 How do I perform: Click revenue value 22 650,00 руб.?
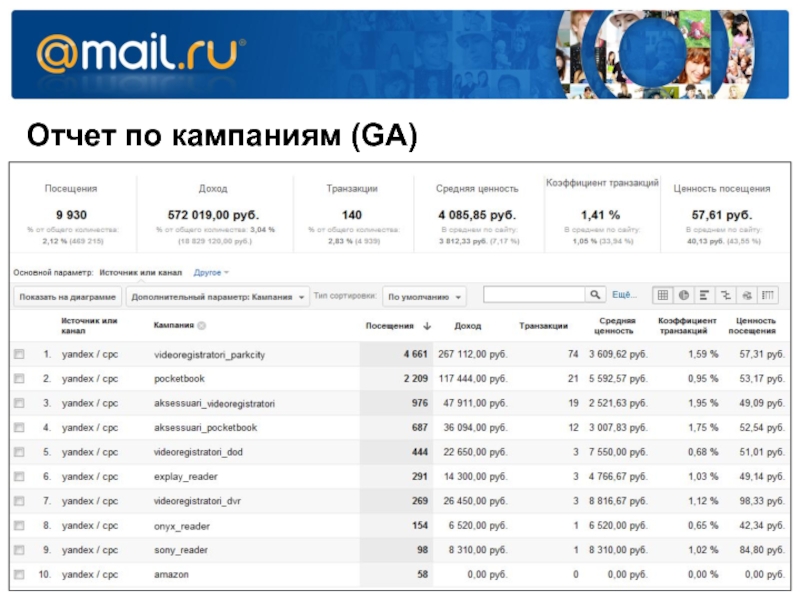click(476, 452)
